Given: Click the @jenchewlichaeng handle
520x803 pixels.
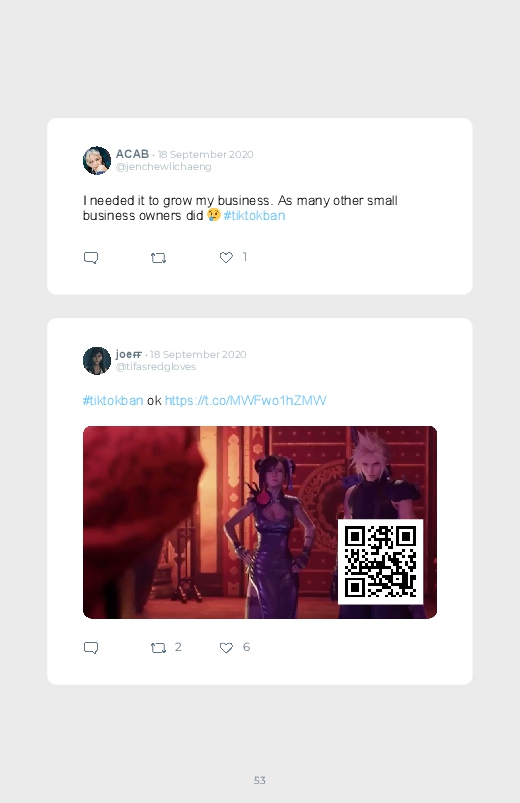Looking at the screenshot, I should [163, 167].
